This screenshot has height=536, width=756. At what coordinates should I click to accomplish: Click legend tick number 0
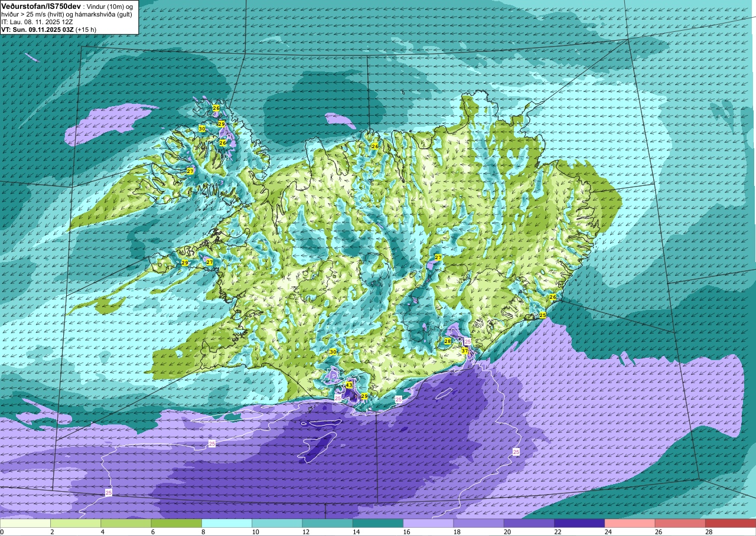click(x=2, y=532)
